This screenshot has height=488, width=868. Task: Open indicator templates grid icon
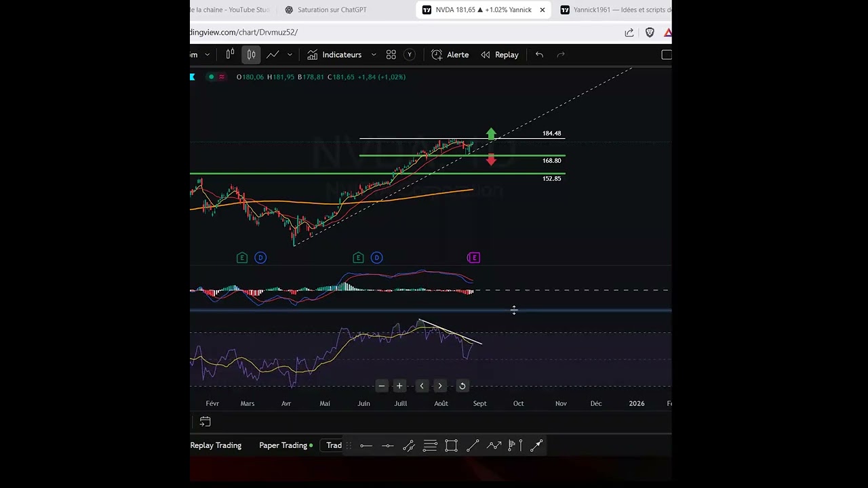tap(391, 55)
